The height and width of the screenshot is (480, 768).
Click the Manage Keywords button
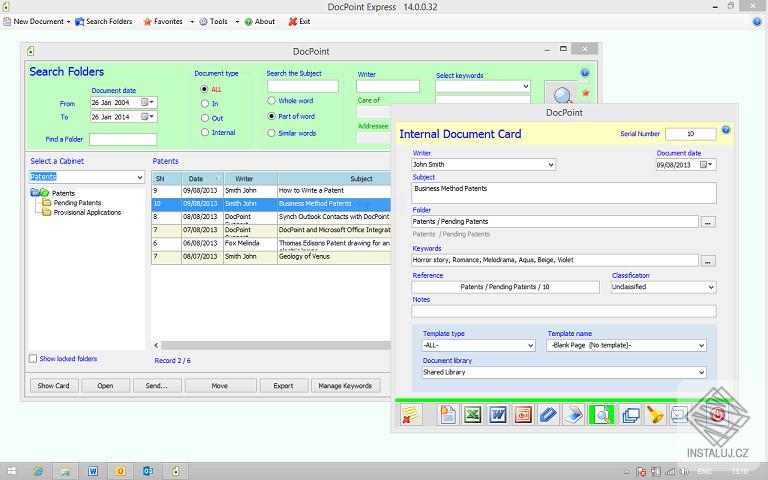(x=345, y=385)
